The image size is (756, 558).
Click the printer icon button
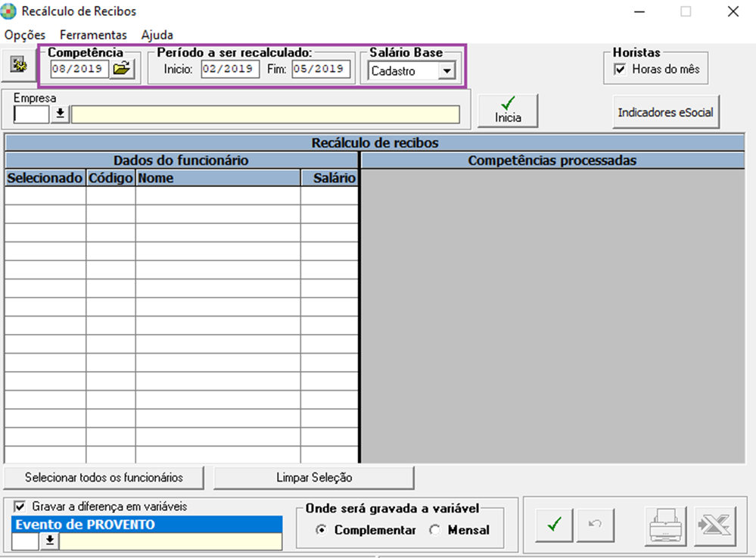pos(665,525)
